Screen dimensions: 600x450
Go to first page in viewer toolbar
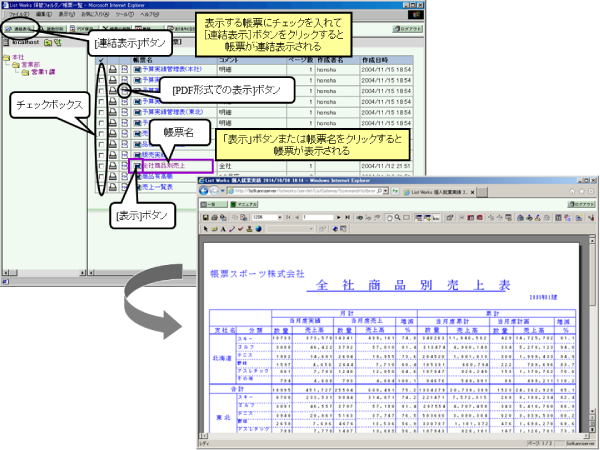tap(288, 217)
